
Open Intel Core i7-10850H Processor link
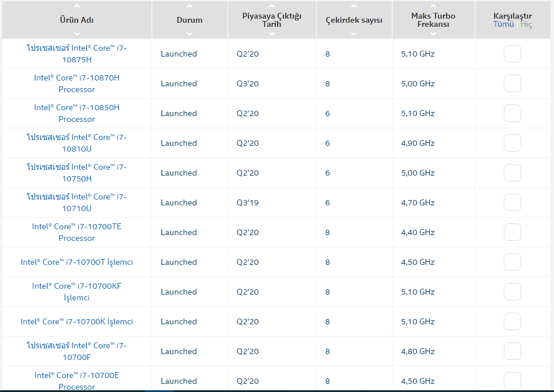[x=76, y=113]
